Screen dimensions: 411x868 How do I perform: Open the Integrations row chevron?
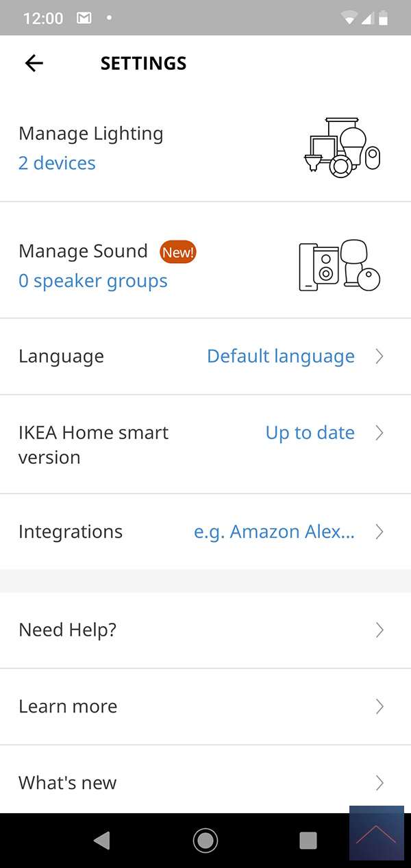[379, 532]
